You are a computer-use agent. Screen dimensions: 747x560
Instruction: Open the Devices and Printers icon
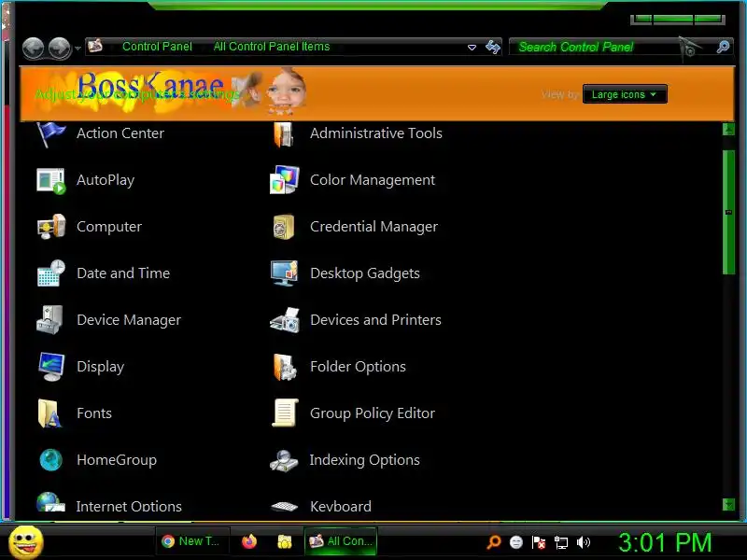click(x=284, y=320)
